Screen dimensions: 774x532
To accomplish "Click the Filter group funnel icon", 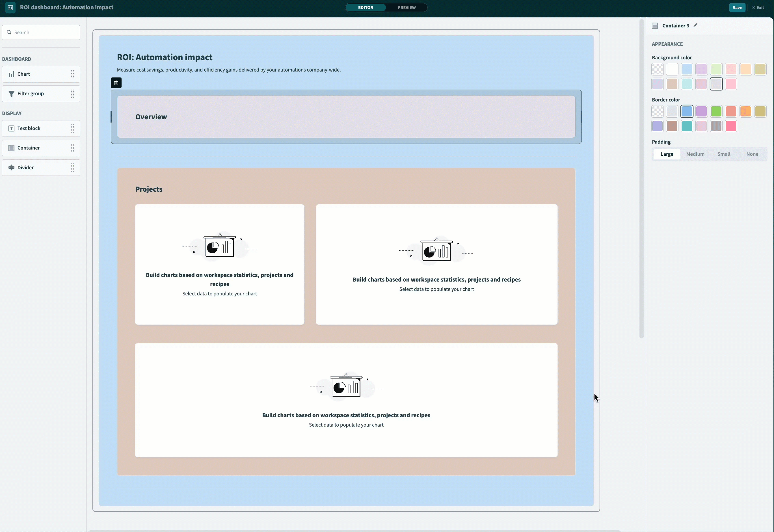I will 11,94.
